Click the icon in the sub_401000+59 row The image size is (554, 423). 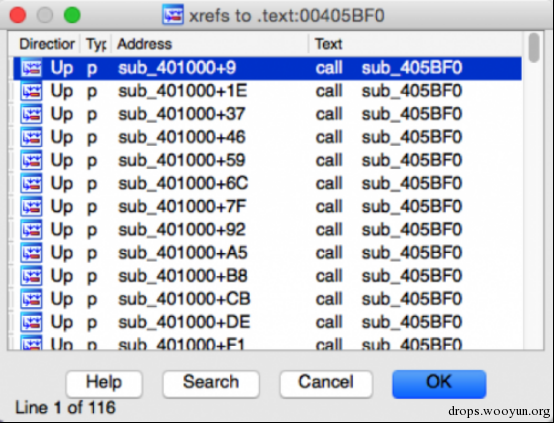[x=31, y=160]
